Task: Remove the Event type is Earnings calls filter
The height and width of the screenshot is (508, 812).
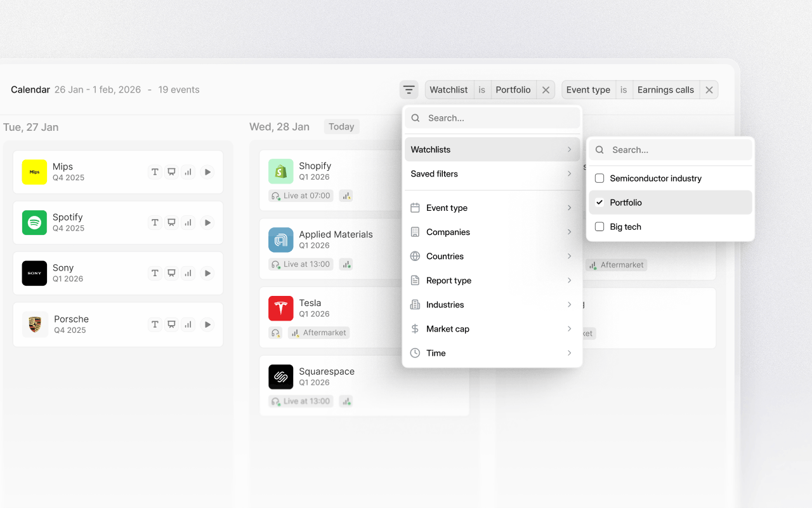Action: [x=709, y=90]
